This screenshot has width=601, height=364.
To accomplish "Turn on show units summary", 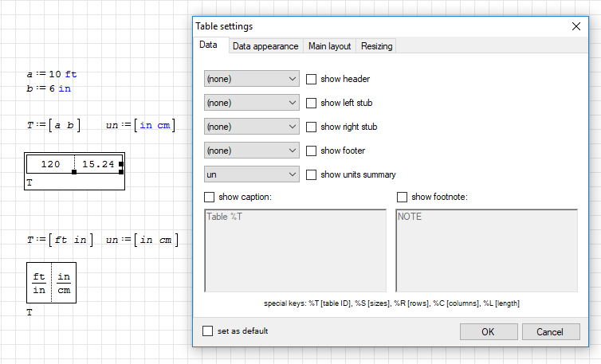I will point(312,175).
